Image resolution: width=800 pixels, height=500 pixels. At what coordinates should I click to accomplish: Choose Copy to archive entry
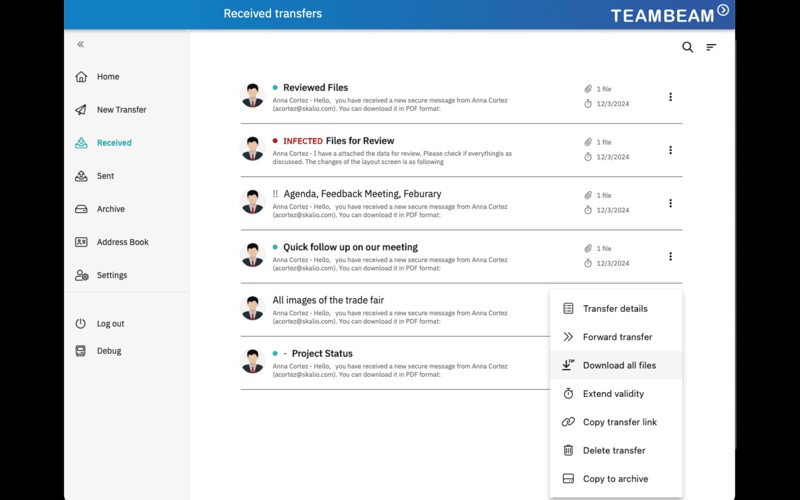tap(616, 479)
